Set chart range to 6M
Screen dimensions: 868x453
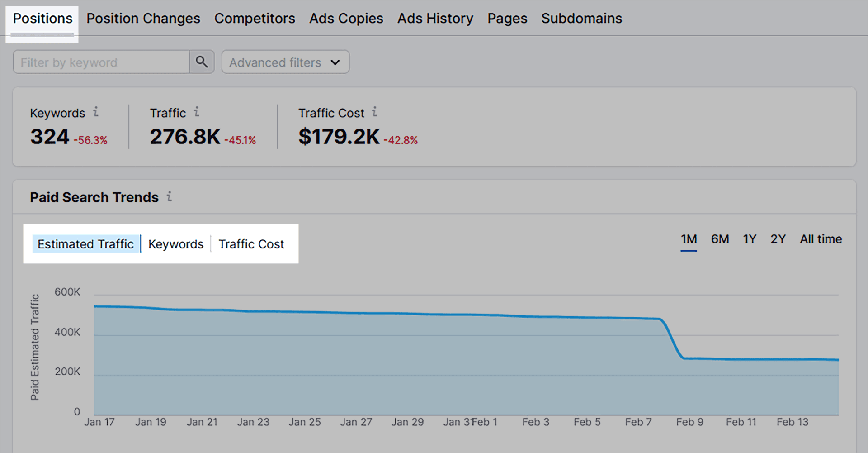(720, 239)
